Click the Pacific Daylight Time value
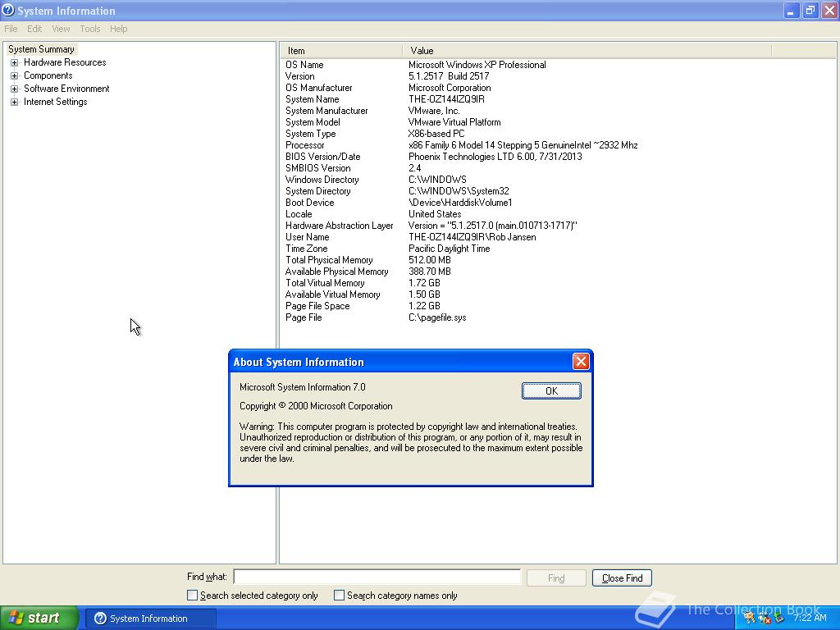Viewport: 840px width, 630px height. click(x=449, y=249)
